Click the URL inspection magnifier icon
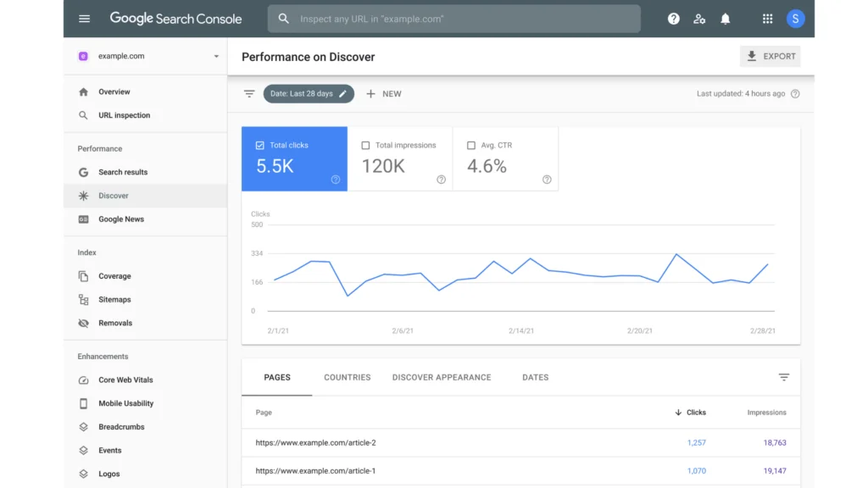Viewport: 868px width, 488px height. point(83,115)
